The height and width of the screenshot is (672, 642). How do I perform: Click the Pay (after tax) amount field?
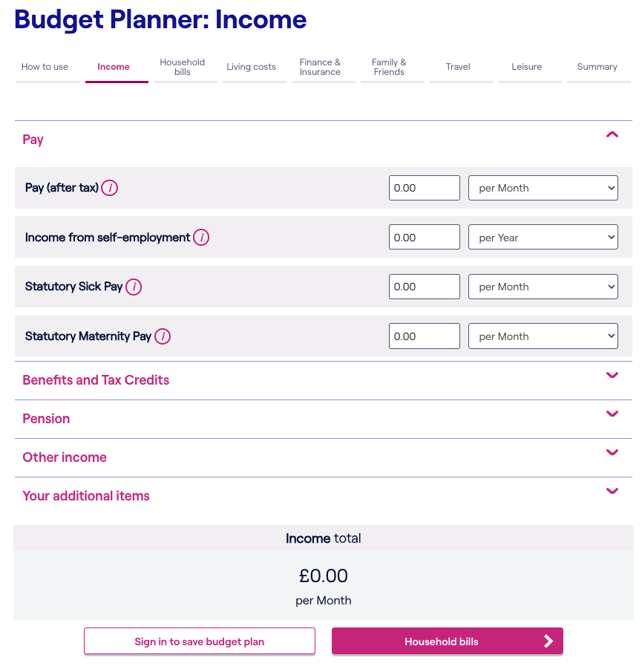point(424,188)
